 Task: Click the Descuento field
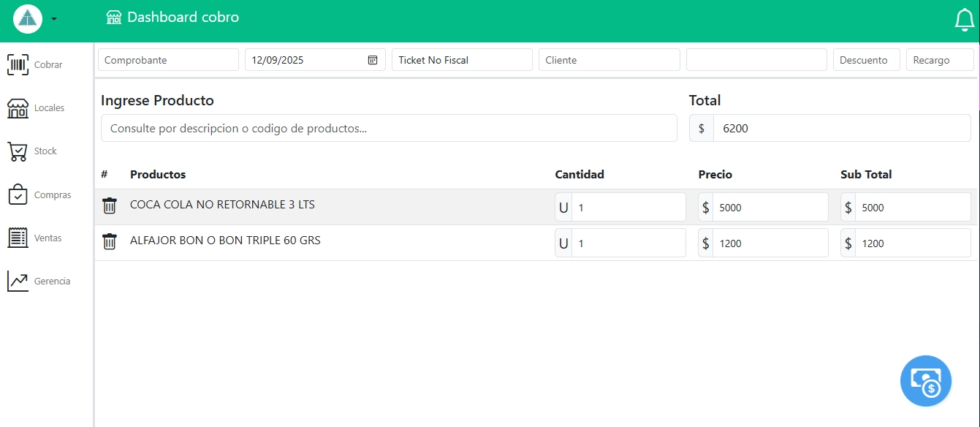[x=866, y=60]
